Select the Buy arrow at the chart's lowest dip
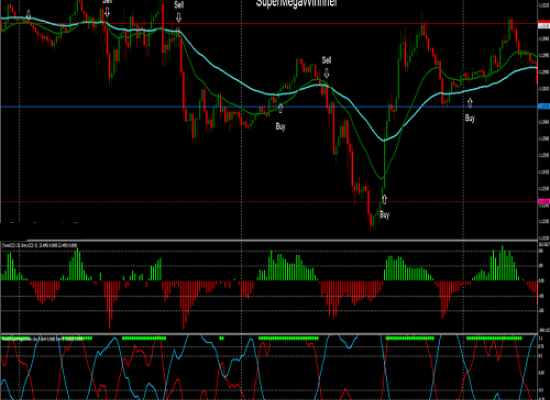The image size is (550, 400). 384,199
